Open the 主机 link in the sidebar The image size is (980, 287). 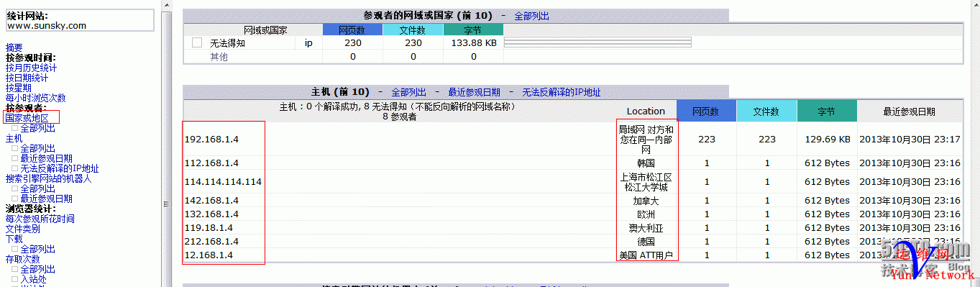14,138
